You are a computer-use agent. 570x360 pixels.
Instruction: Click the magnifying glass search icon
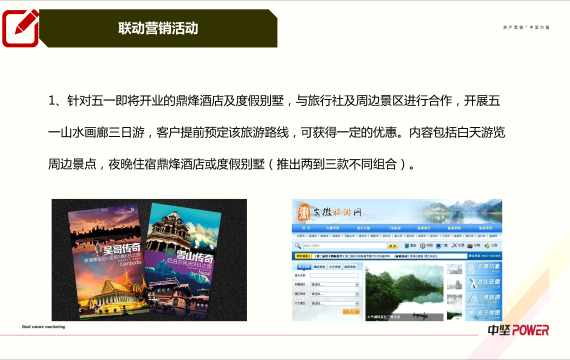point(298,246)
